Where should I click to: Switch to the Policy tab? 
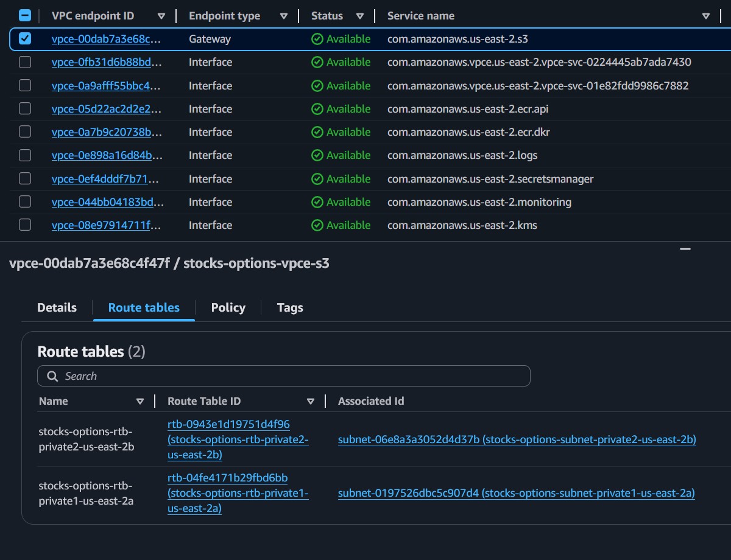point(228,307)
